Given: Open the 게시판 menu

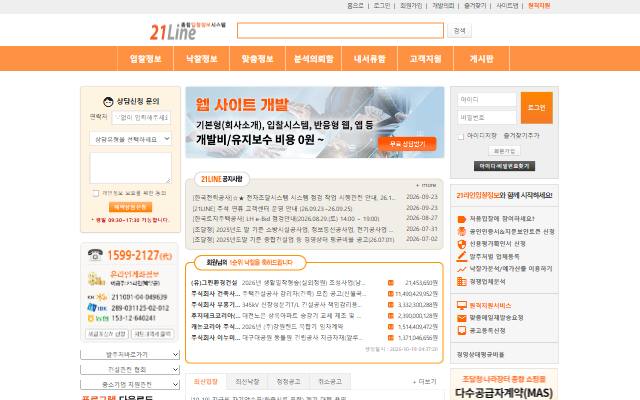Looking at the screenshot, I should 482,59.
